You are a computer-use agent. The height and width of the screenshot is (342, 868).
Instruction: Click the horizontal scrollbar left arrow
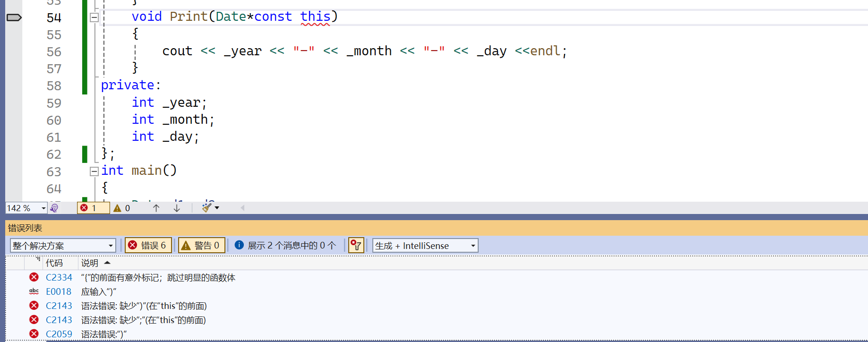pyautogui.click(x=242, y=208)
